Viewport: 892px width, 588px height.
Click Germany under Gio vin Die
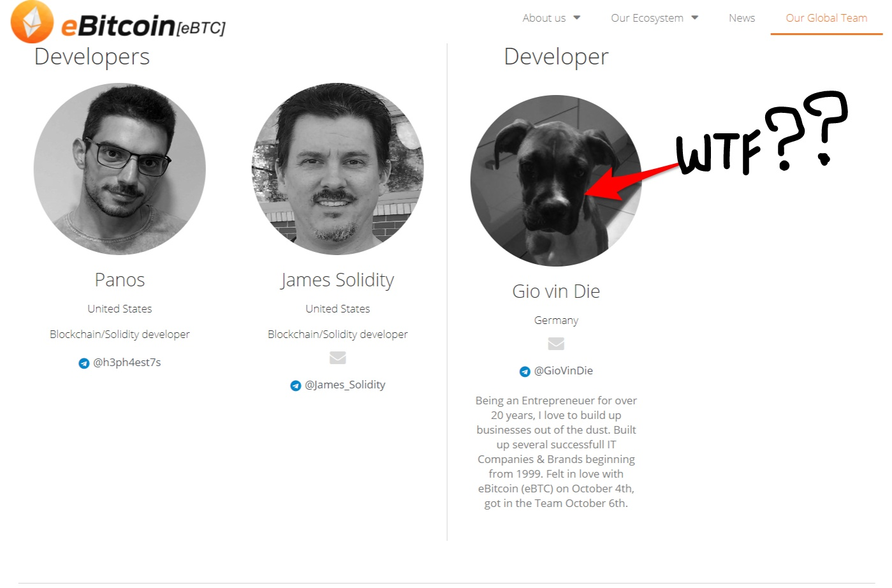coord(556,320)
